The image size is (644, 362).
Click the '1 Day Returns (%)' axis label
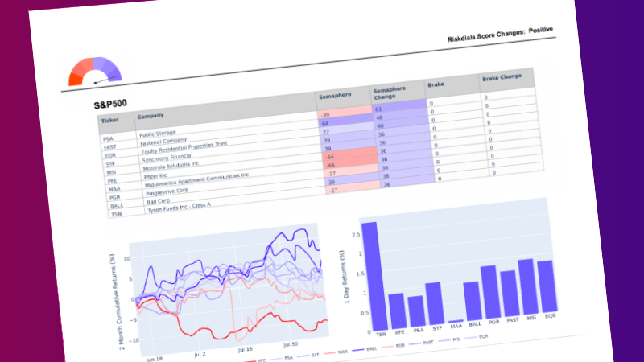tap(345, 277)
